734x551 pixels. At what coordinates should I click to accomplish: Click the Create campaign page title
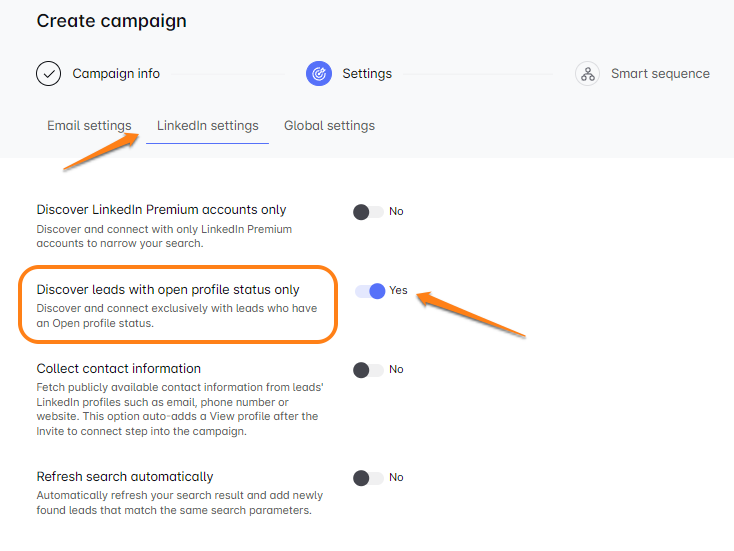111,21
